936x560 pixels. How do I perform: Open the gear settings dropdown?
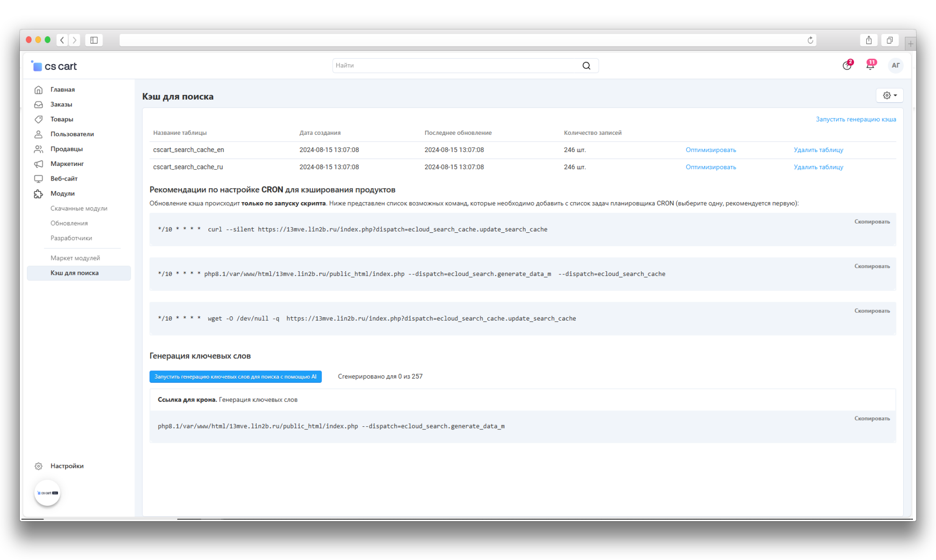click(x=889, y=95)
